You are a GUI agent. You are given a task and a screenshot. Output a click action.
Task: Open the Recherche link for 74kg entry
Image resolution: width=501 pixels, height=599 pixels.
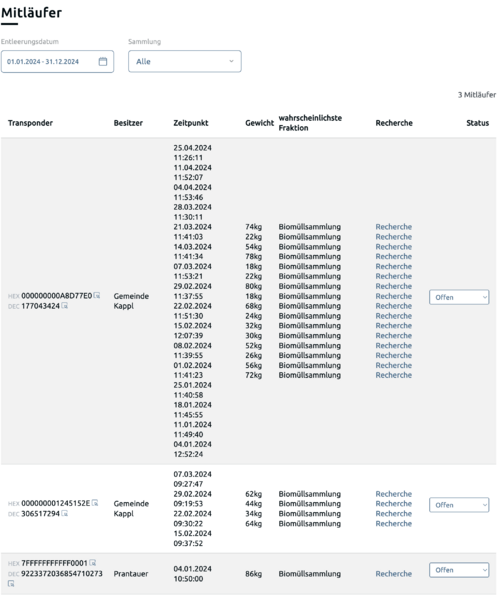tap(394, 227)
